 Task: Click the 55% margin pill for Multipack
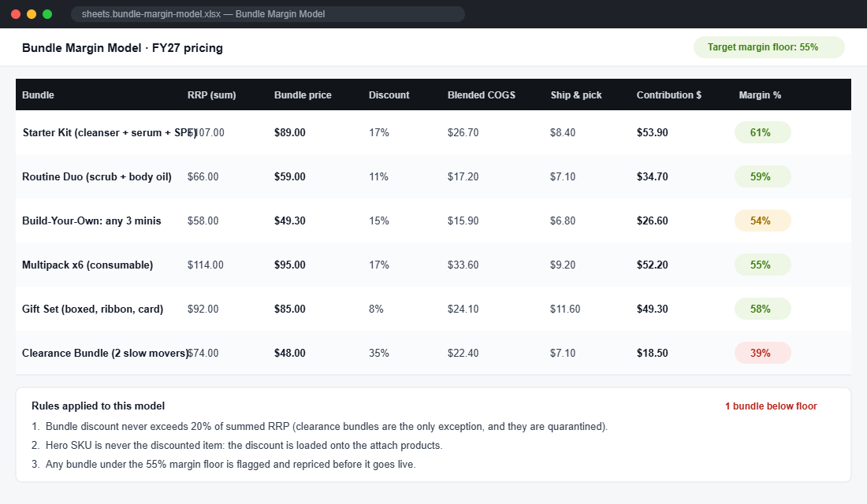[762, 265]
